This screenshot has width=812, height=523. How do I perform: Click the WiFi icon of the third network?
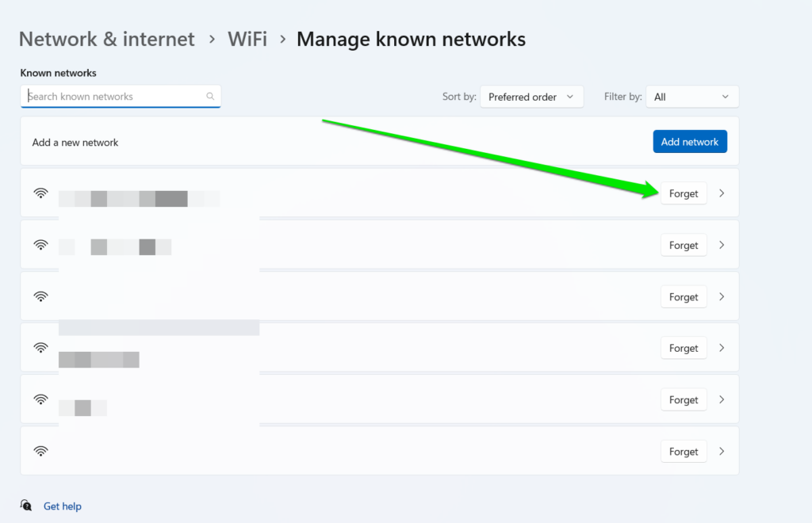(41, 296)
